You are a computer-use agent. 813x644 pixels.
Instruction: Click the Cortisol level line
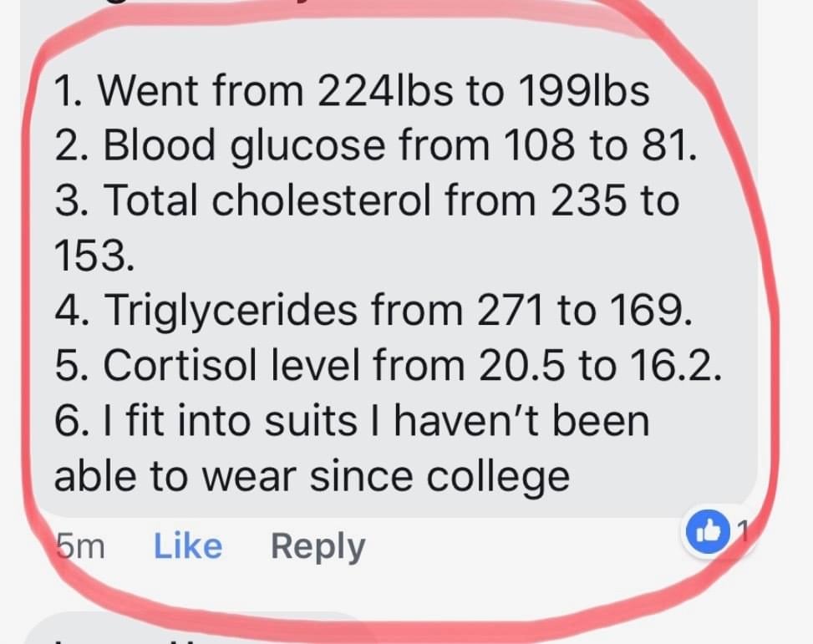[x=388, y=366]
